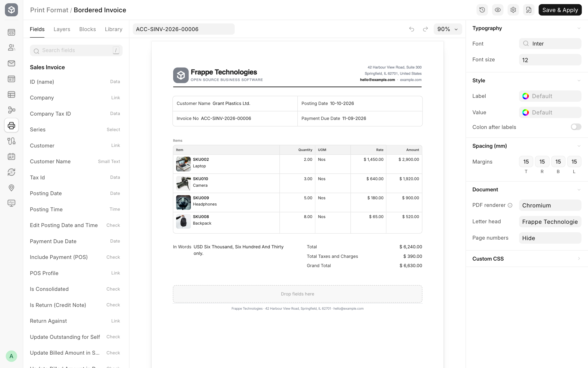Switch to the Library tab
Viewport: 588px width, 368px height.
(114, 29)
